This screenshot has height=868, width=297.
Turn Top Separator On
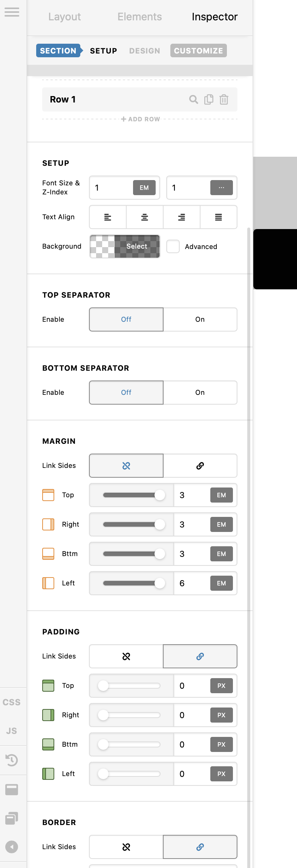click(x=200, y=319)
